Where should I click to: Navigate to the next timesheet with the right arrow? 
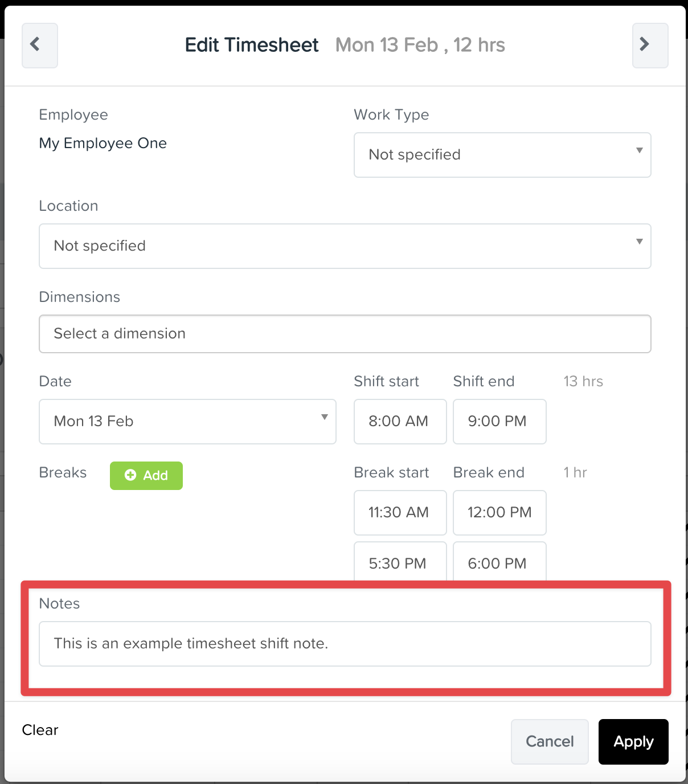[x=649, y=45]
